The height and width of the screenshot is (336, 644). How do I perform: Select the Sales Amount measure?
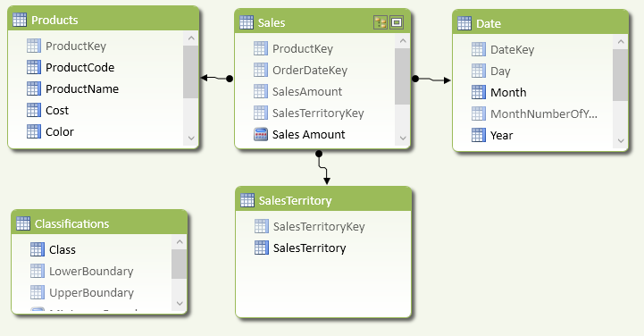tap(309, 134)
